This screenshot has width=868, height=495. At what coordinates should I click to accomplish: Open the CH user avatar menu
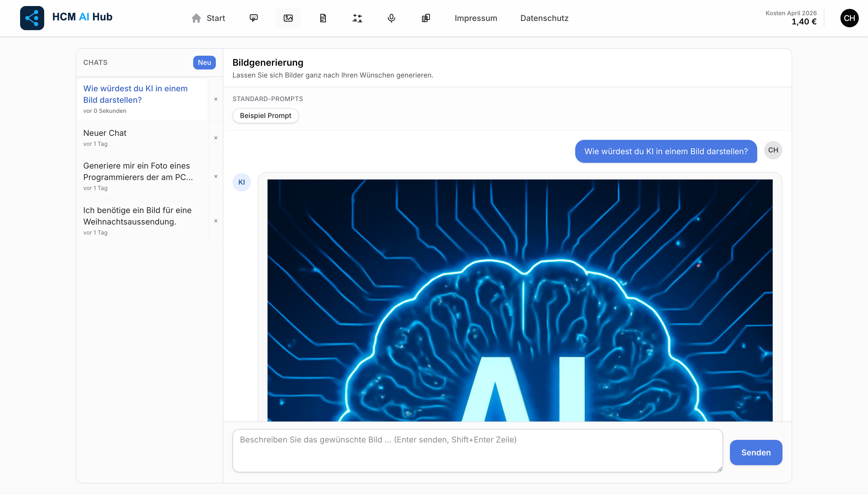849,18
